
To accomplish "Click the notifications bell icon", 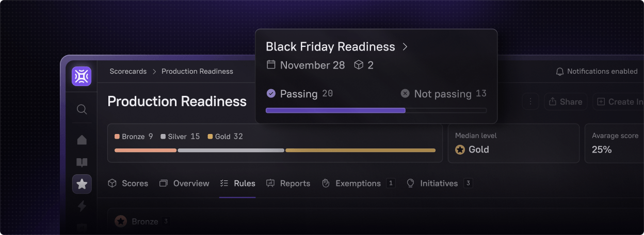I will [x=559, y=72].
